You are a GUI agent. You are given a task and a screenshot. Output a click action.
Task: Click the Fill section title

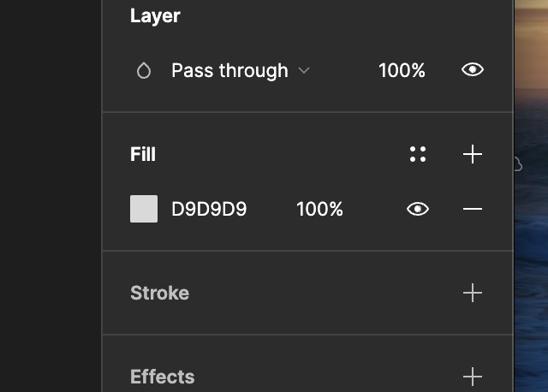pos(143,154)
